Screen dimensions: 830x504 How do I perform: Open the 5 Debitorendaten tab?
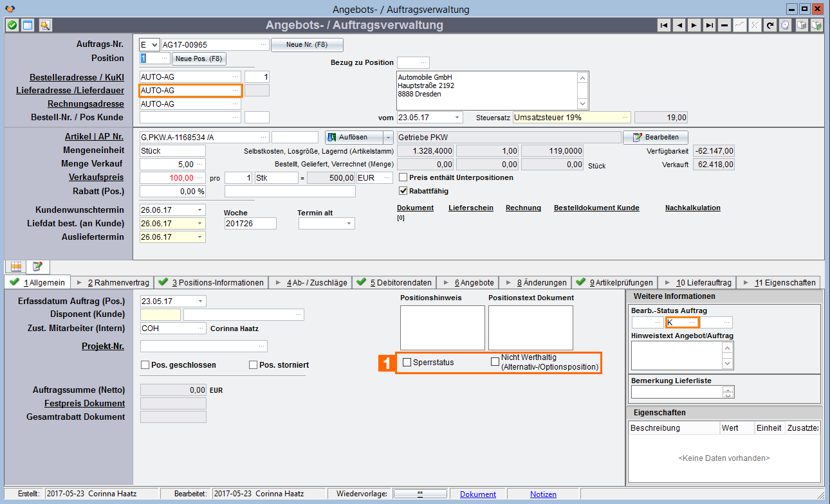pyautogui.click(x=393, y=282)
